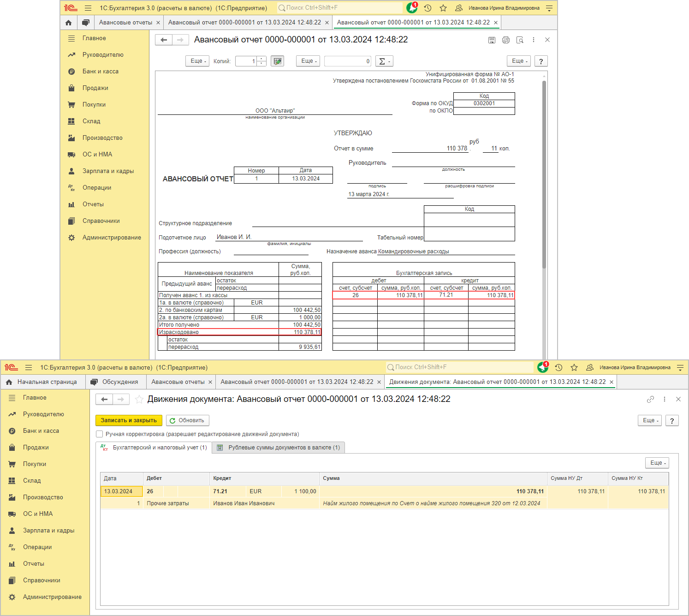This screenshot has width=689, height=616.
Task: Toggle the edit mode icon beside the copies field
Action: 277,61
